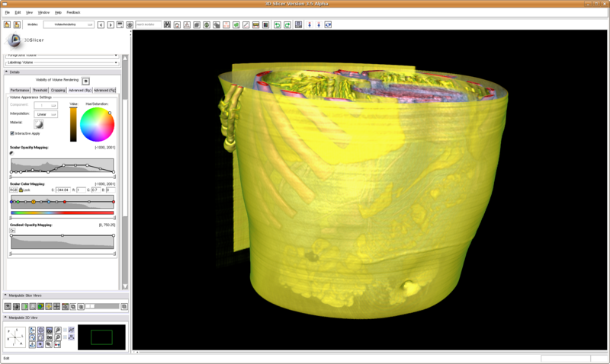Pick a color on the Hue/Saturation wheel

click(x=97, y=123)
